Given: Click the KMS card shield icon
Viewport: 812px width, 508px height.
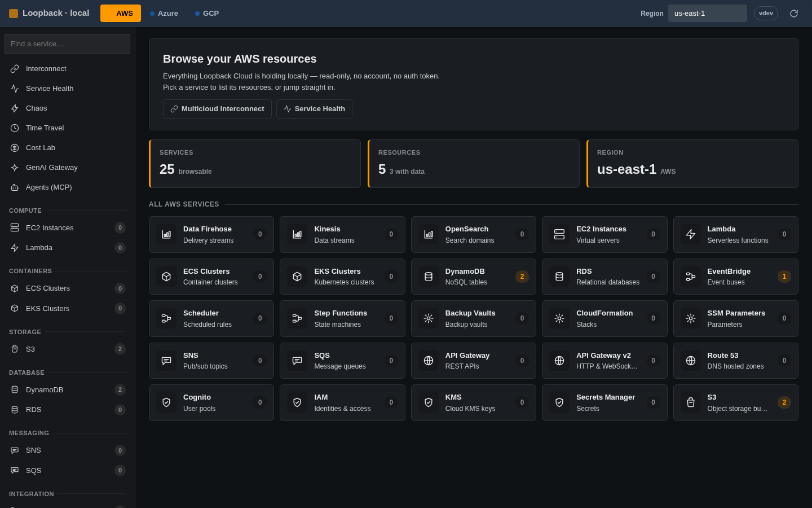Looking at the screenshot, I should pyautogui.click(x=429, y=402).
